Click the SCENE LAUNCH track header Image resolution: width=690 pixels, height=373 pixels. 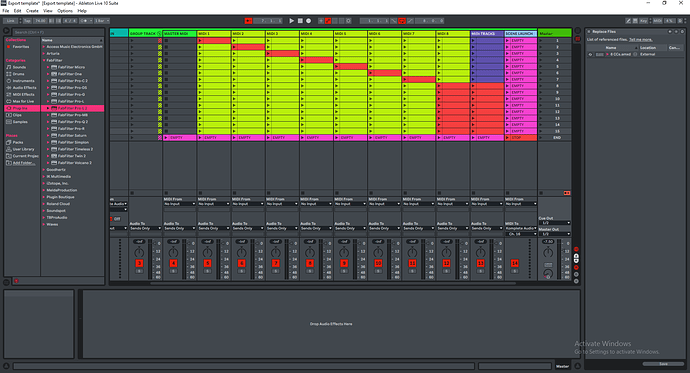521,33
